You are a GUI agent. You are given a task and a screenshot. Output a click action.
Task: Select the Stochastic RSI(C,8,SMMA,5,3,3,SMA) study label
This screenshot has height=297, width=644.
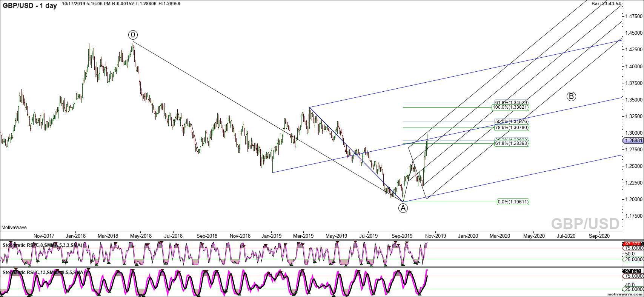[42, 245]
